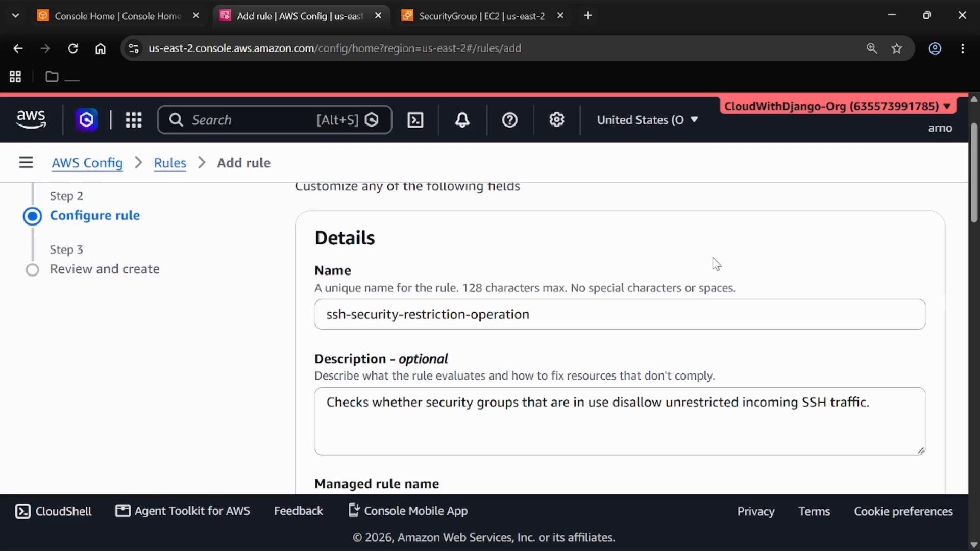Click the 'Details' heading
Screen dimensions: 980x551
[345, 238]
